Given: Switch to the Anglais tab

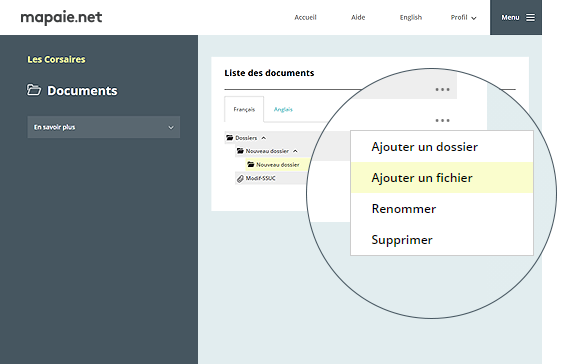Looking at the screenshot, I should coord(283,109).
